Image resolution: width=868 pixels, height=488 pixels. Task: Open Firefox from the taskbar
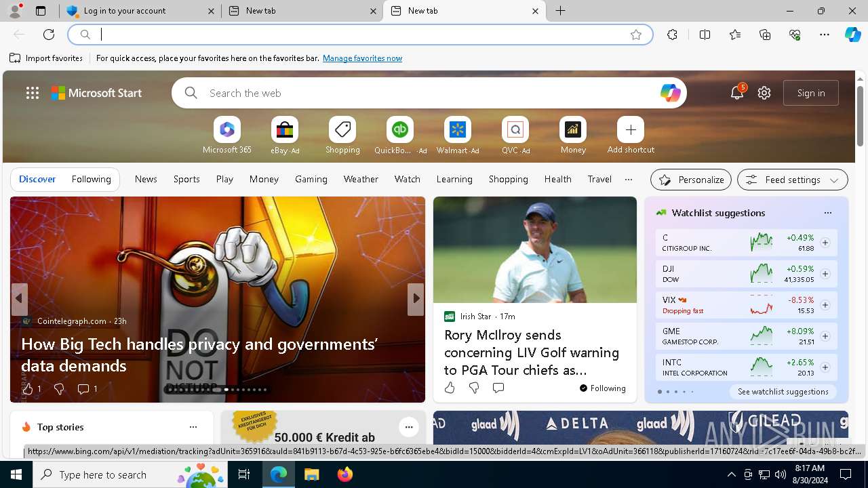(x=345, y=474)
